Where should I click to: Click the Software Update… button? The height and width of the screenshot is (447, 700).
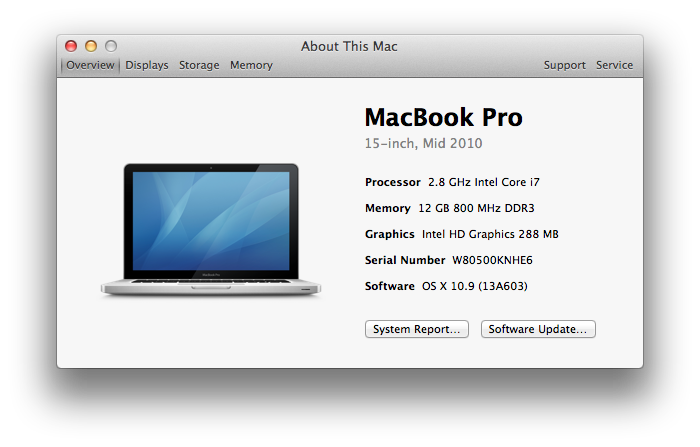[538, 329]
